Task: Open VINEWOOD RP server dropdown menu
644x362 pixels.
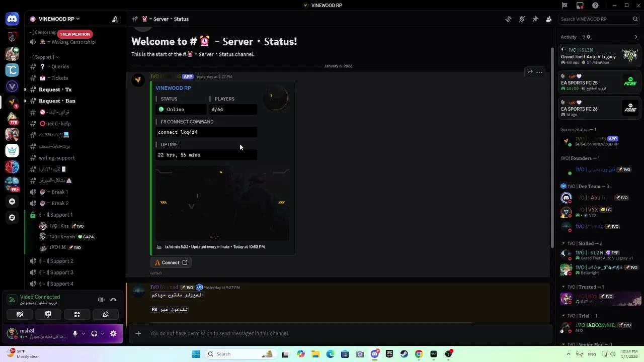Action: [59, 19]
